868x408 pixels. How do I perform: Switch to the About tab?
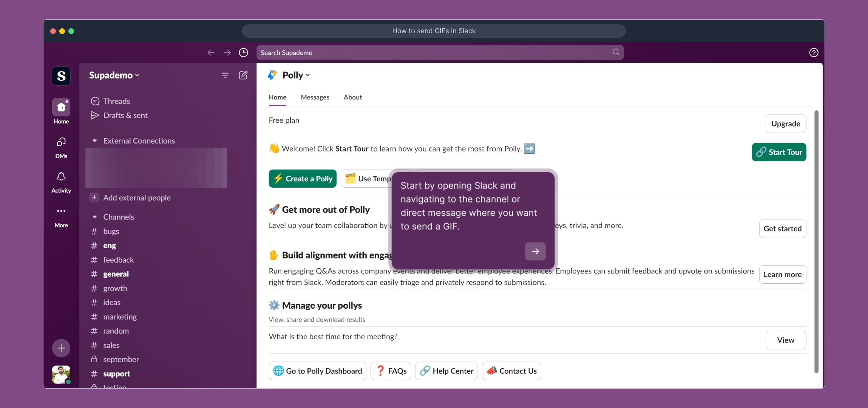(352, 97)
